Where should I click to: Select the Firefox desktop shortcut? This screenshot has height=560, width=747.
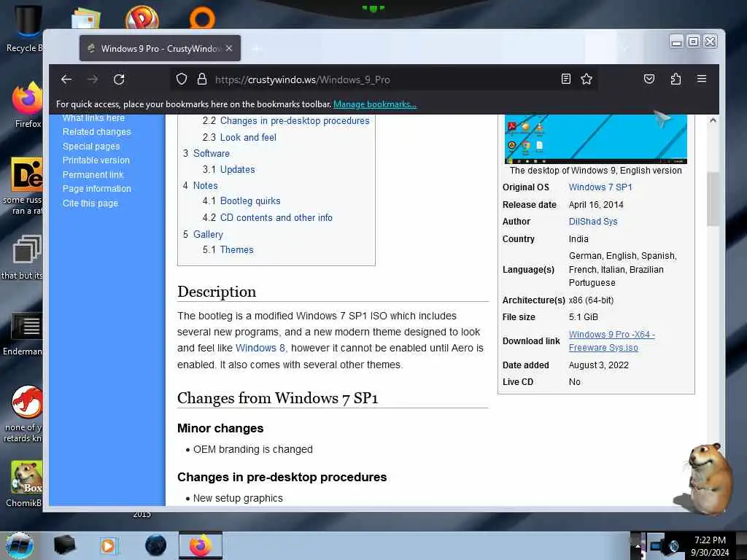pos(27,105)
